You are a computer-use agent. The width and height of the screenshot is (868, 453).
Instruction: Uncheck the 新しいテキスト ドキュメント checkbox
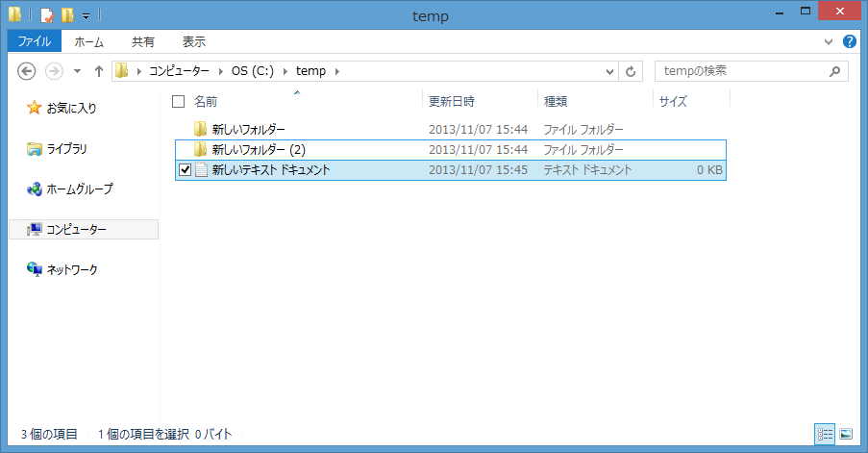[186, 170]
